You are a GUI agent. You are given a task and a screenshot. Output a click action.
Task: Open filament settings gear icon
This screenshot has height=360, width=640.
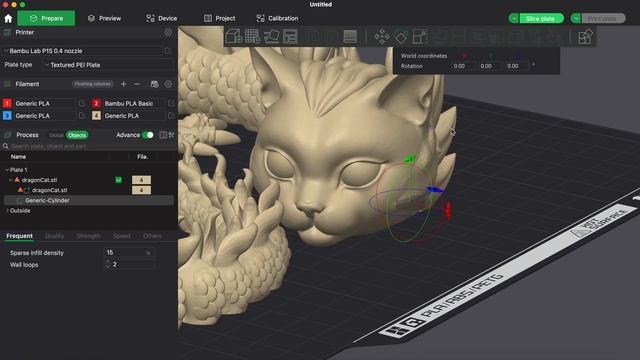[x=168, y=84]
